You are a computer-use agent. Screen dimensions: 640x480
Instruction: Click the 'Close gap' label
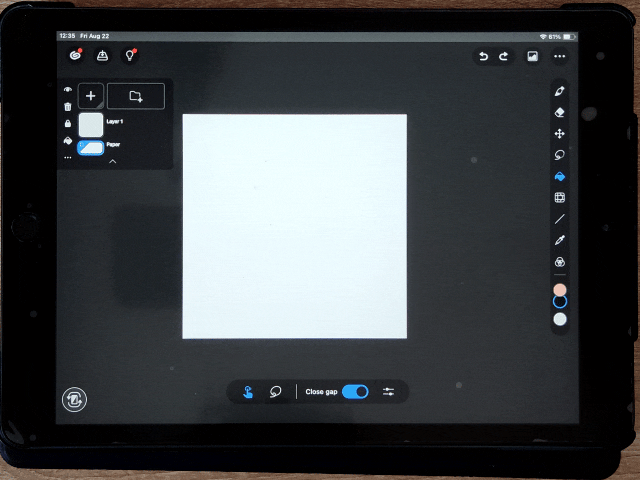pyautogui.click(x=321, y=392)
